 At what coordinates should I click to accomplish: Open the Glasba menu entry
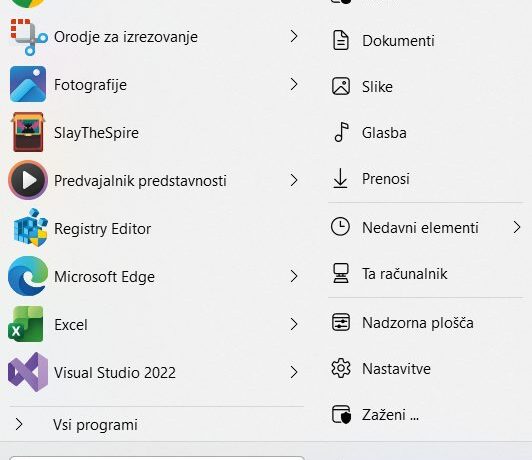click(x=426, y=132)
